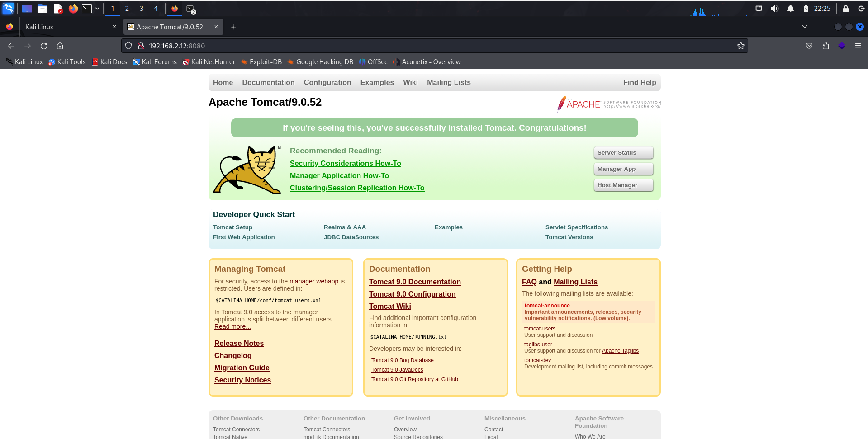Launch the text editor from panel
The image size is (868, 439).
coord(58,9)
